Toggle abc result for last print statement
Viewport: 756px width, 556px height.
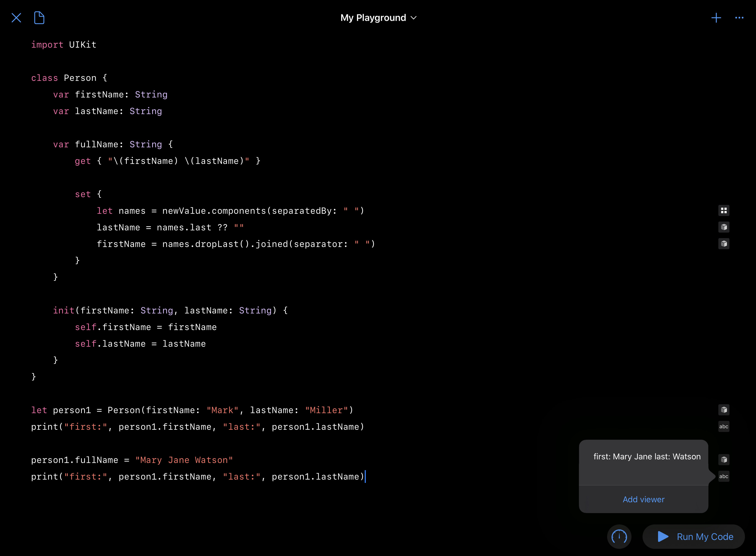coord(724,476)
